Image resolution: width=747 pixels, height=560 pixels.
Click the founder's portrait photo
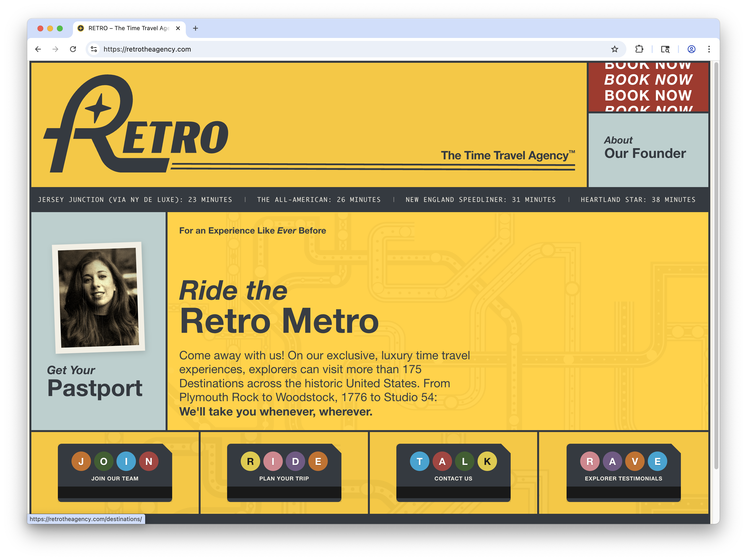tap(98, 297)
